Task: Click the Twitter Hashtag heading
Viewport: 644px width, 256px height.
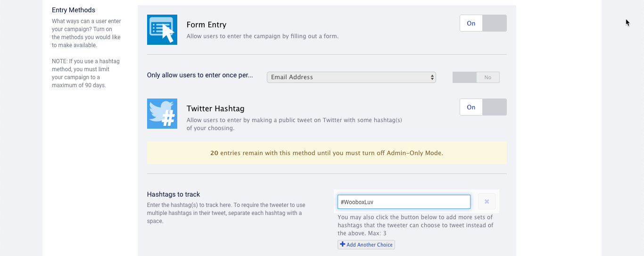Action: 215,108
